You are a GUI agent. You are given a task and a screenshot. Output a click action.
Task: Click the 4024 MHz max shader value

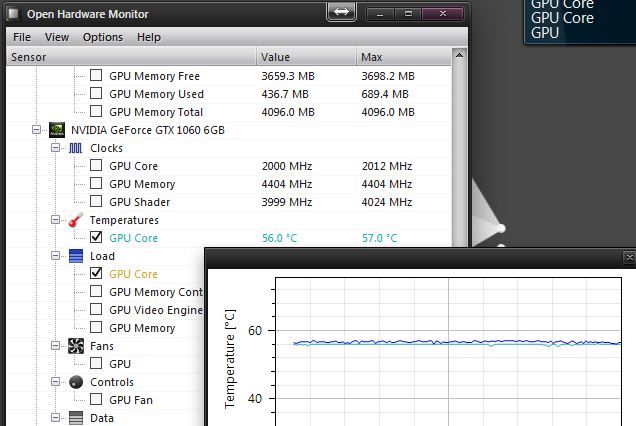pos(387,202)
